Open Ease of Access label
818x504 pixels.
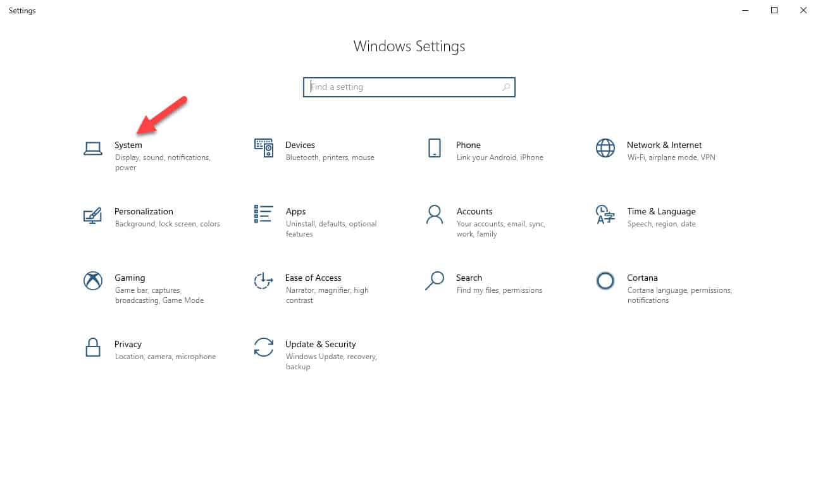point(313,278)
